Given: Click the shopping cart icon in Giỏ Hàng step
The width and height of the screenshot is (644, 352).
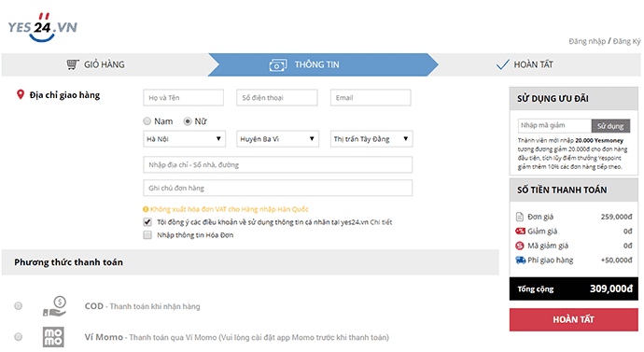Looking at the screenshot, I should coord(73,64).
